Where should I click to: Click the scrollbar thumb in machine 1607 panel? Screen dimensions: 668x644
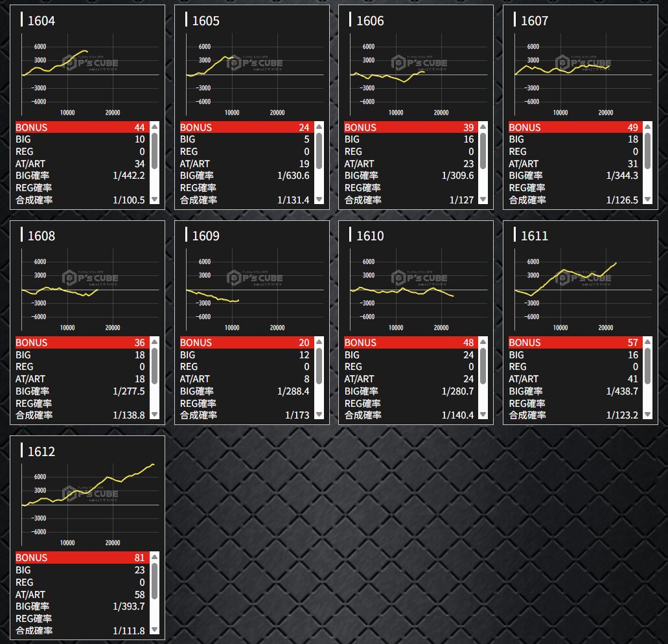click(647, 151)
